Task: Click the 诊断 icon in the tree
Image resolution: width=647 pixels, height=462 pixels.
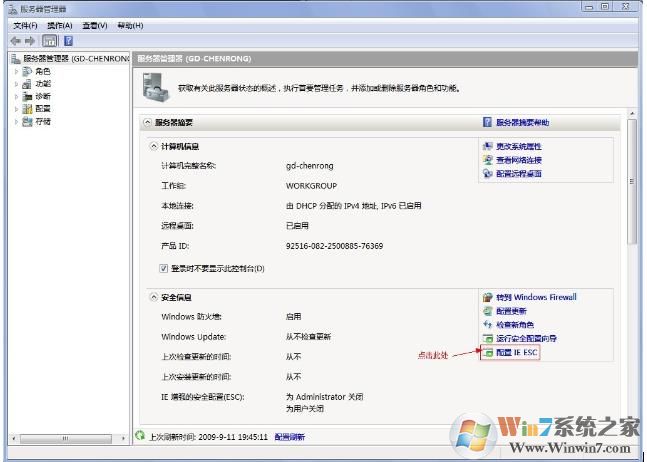Action: [27, 97]
